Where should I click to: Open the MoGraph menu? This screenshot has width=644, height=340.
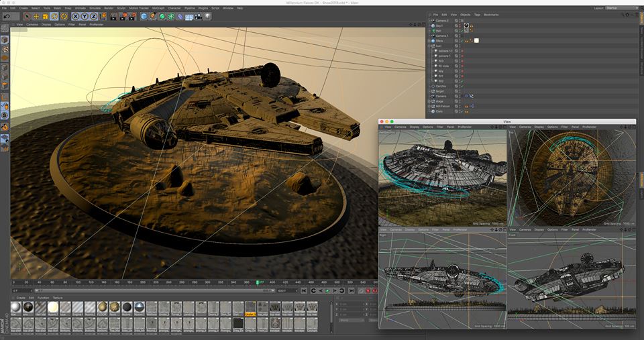158,8
